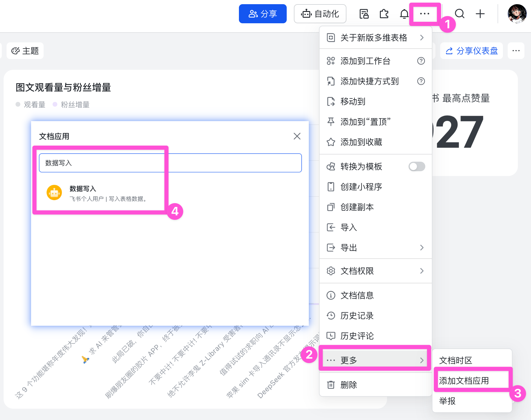
Task: Click the 添加快捷方式到 shortcut icon
Action: click(x=331, y=81)
